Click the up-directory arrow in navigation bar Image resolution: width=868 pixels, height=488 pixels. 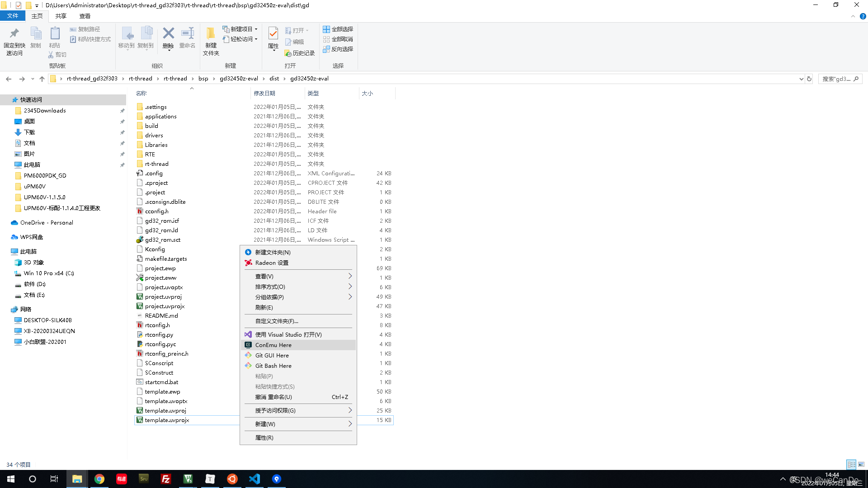coord(42,79)
